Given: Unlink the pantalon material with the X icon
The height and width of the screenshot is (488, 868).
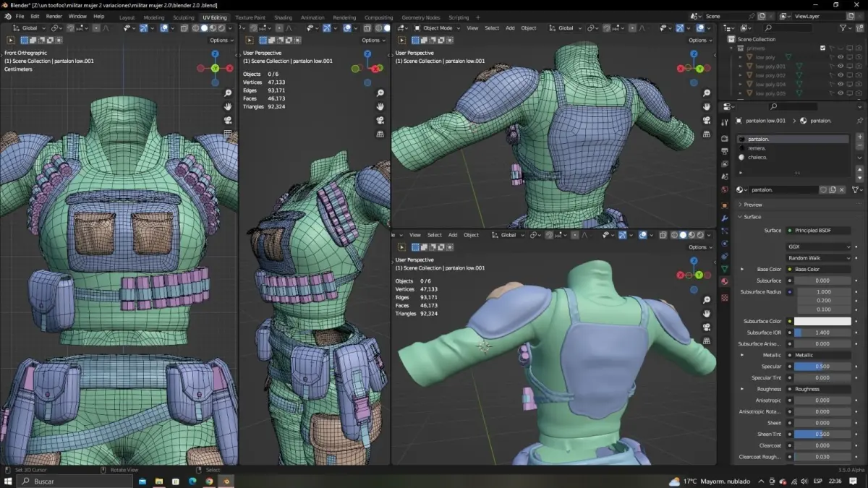Looking at the screenshot, I should pyautogui.click(x=841, y=189).
